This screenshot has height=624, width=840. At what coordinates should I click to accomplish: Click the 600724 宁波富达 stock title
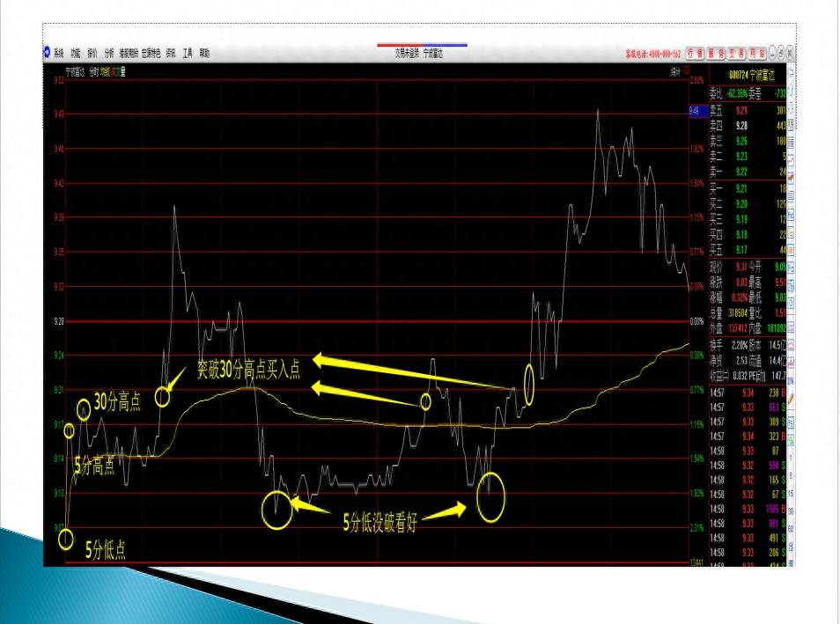[752, 76]
